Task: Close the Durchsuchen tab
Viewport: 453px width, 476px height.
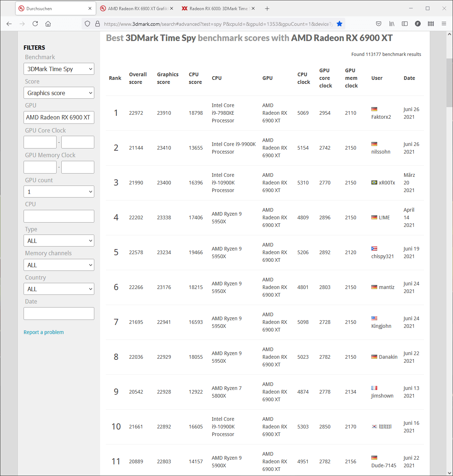Action: (x=90, y=8)
